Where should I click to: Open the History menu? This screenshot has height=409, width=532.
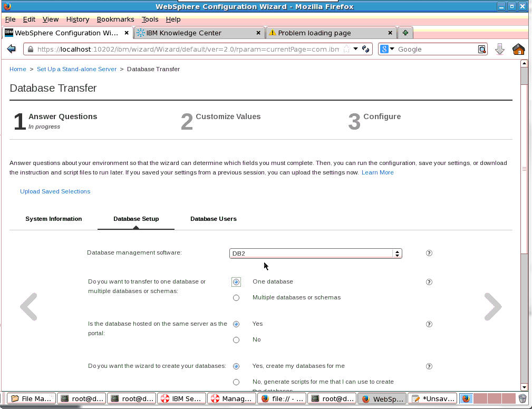point(78,20)
